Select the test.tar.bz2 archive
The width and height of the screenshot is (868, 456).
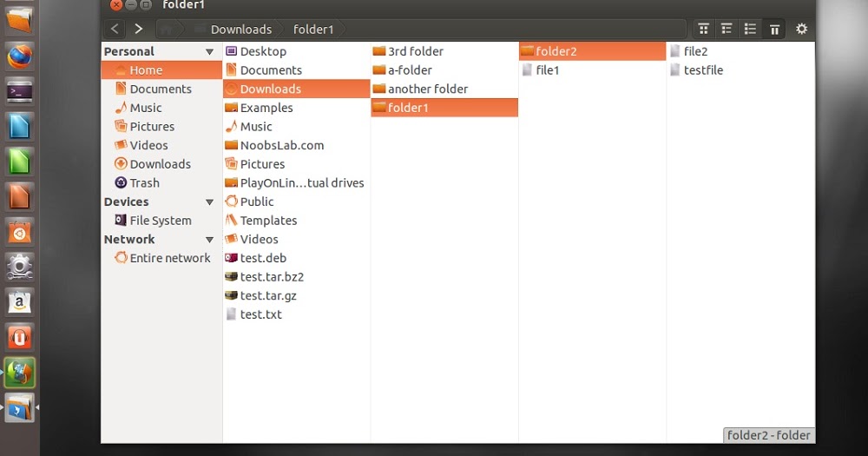pyautogui.click(x=297, y=278)
